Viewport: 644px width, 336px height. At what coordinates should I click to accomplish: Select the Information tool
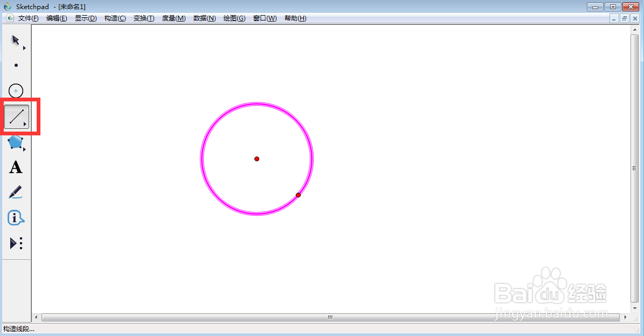coord(16,218)
